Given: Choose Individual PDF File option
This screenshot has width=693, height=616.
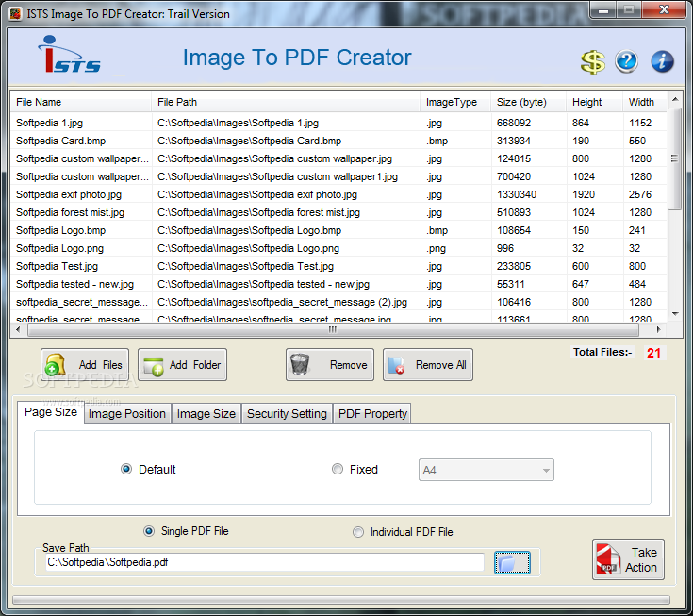Looking at the screenshot, I should [358, 532].
